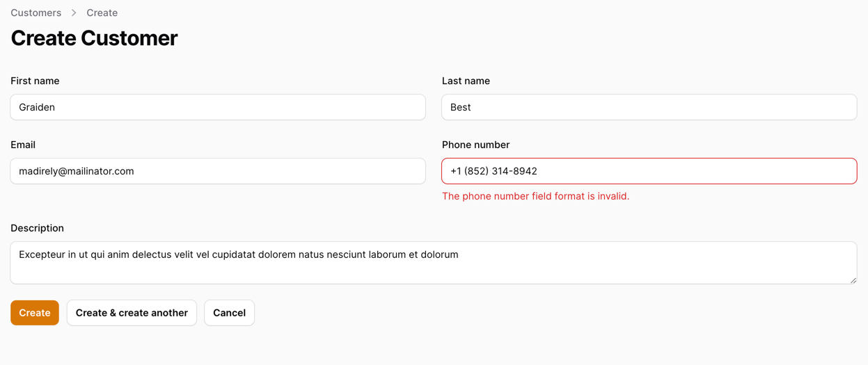Click the invalid Phone number field
This screenshot has height=365, width=868.
tap(649, 171)
